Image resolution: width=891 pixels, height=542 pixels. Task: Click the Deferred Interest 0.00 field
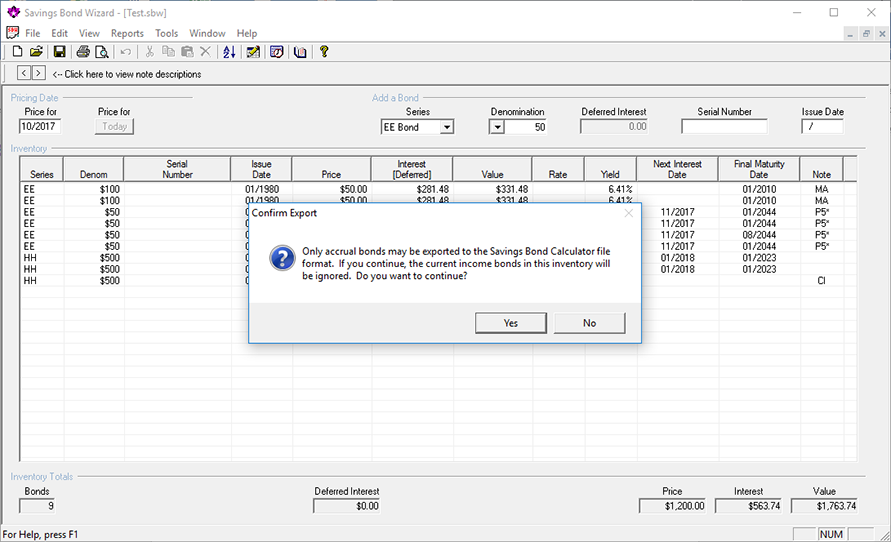click(614, 126)
